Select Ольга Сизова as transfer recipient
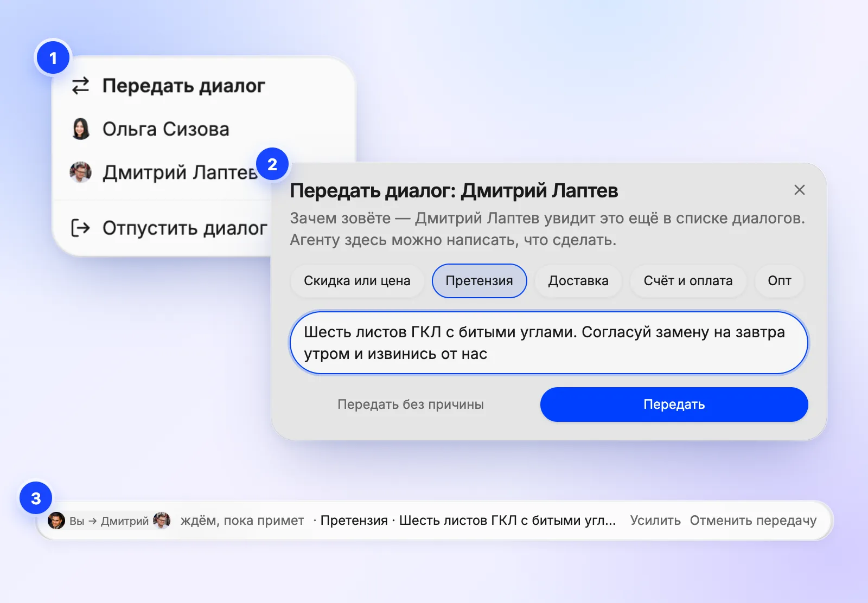This screenshot has height=603, width=868. tap(166, 129)
